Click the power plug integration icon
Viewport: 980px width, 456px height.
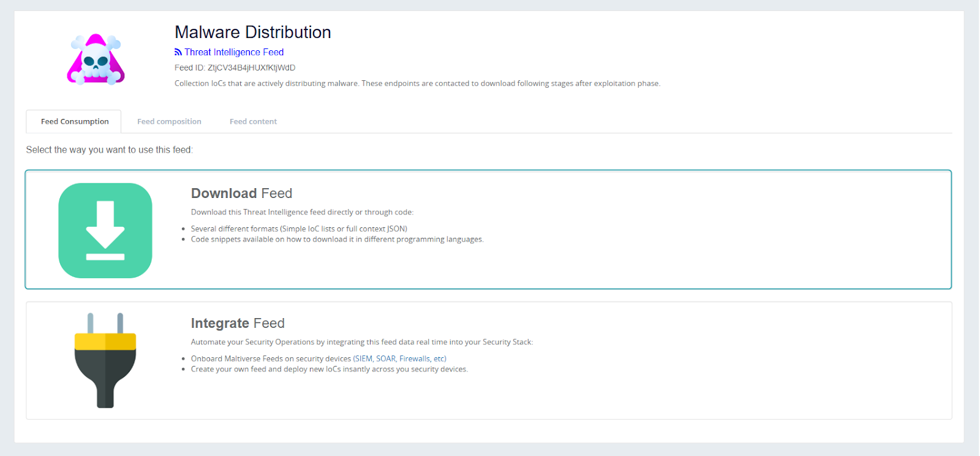tap(105, 360)
